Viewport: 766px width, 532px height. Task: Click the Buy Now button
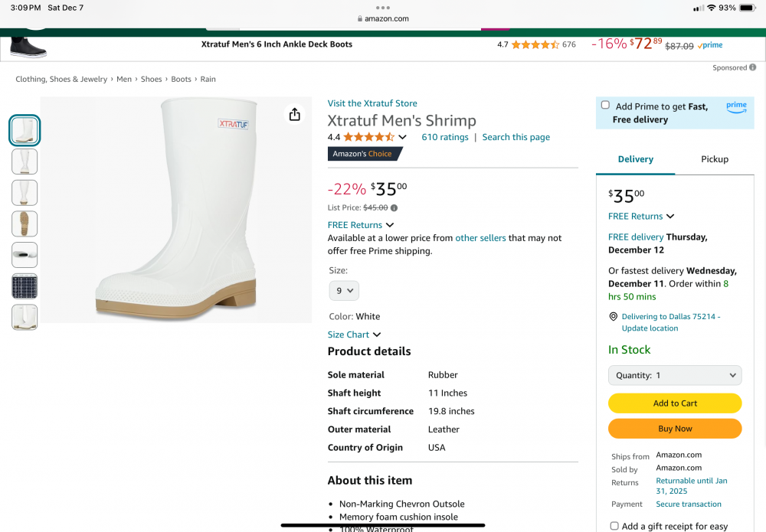tap(675, 429)
